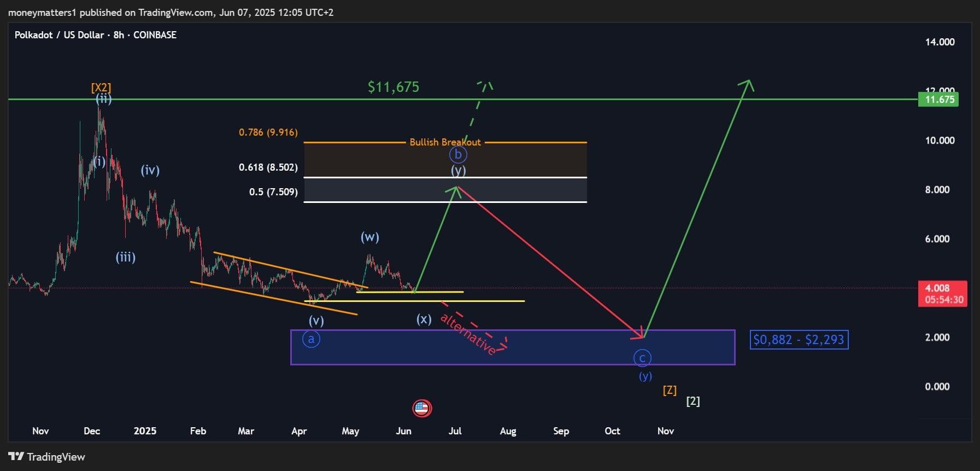Select the '(y)' label below circled c
980x471 pixels.
[645, 376]
